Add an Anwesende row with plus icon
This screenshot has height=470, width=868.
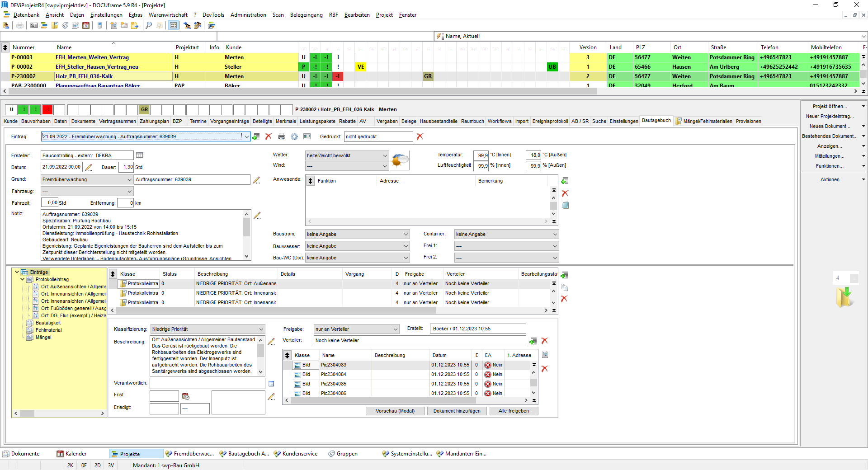[565, 181]
